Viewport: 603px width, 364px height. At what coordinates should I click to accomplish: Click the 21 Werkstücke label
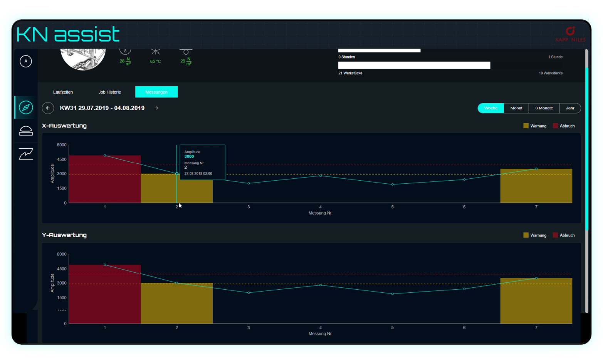[x=350, y=73]
